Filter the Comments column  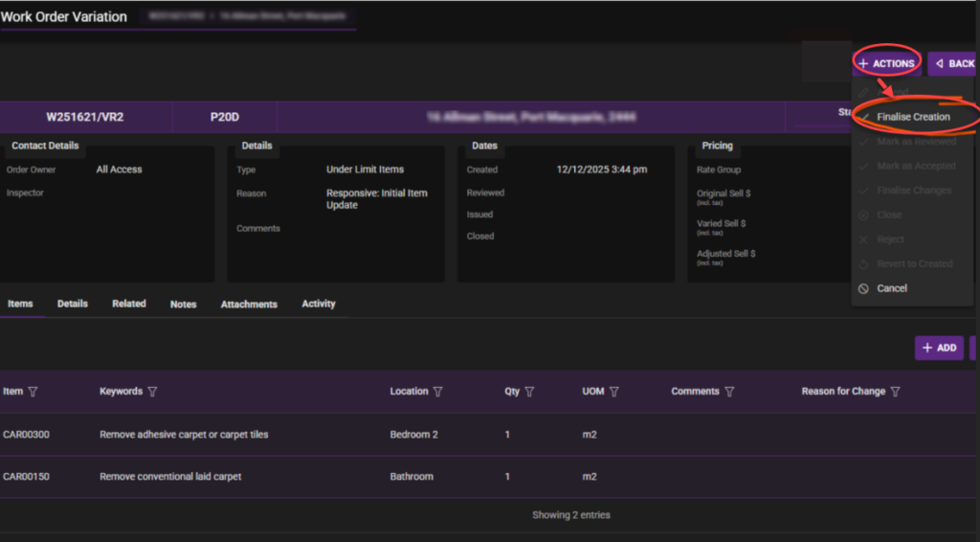tap(729, 392)
